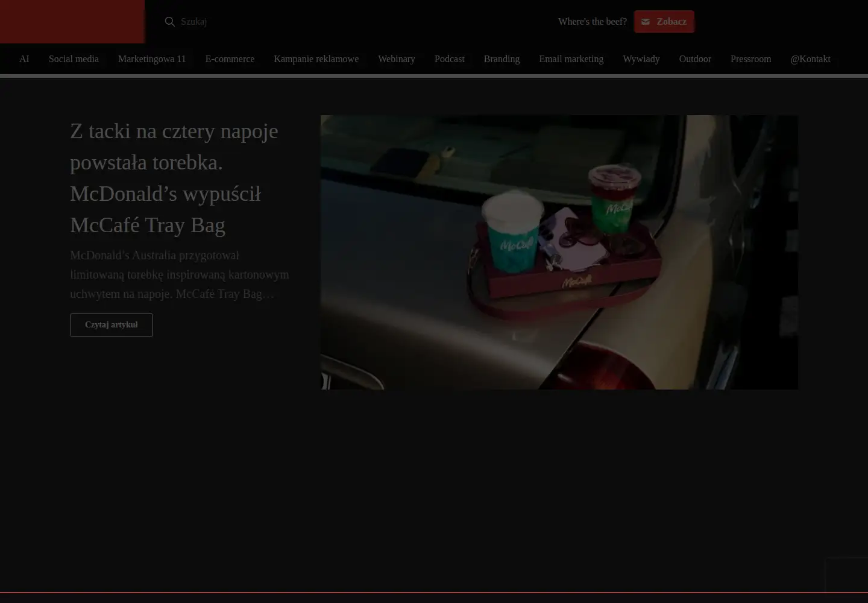Viewport: 868px width, 603px height.
Task: Open the red site logo block
Action: [x=72, y=22]
